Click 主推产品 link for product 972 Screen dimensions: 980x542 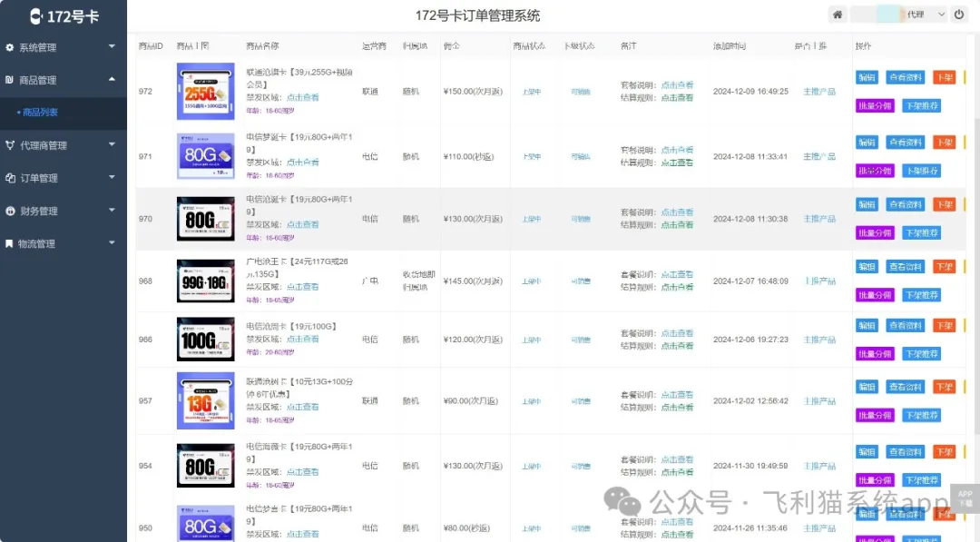[x=819, y=92]
